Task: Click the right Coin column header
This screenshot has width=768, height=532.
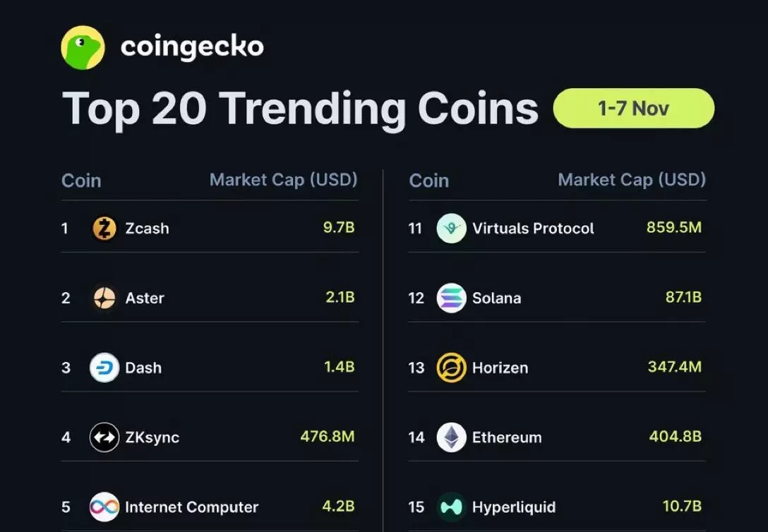Action: [x=428, y=181]
